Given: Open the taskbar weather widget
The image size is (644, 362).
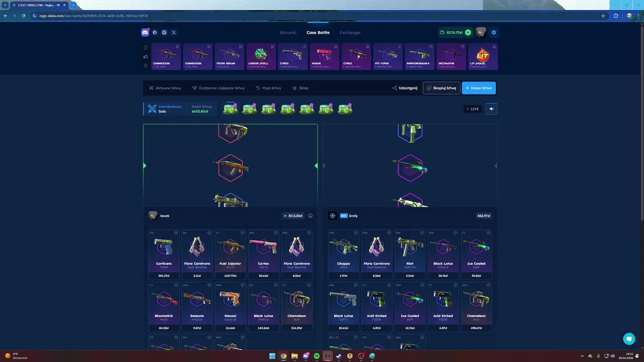Looking at the screenshot, I should 16,356.
